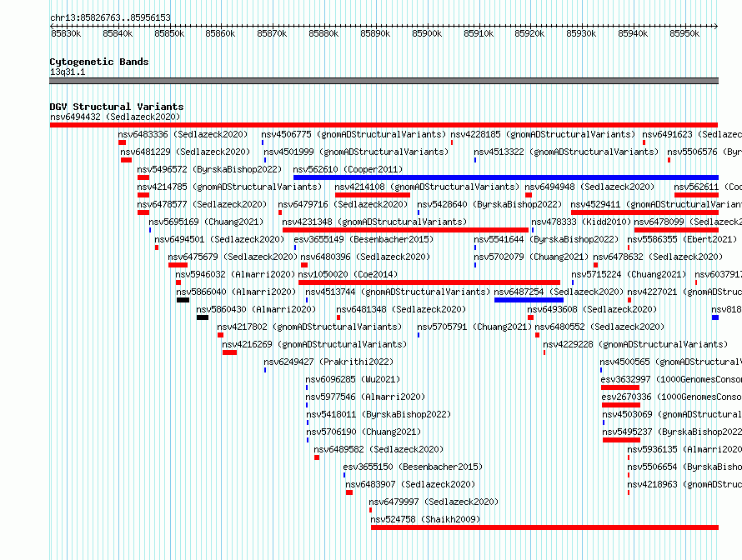Open the nsv6489582 (Sedlazeck2020) label

pyautogui.click(x=379, y=449)
